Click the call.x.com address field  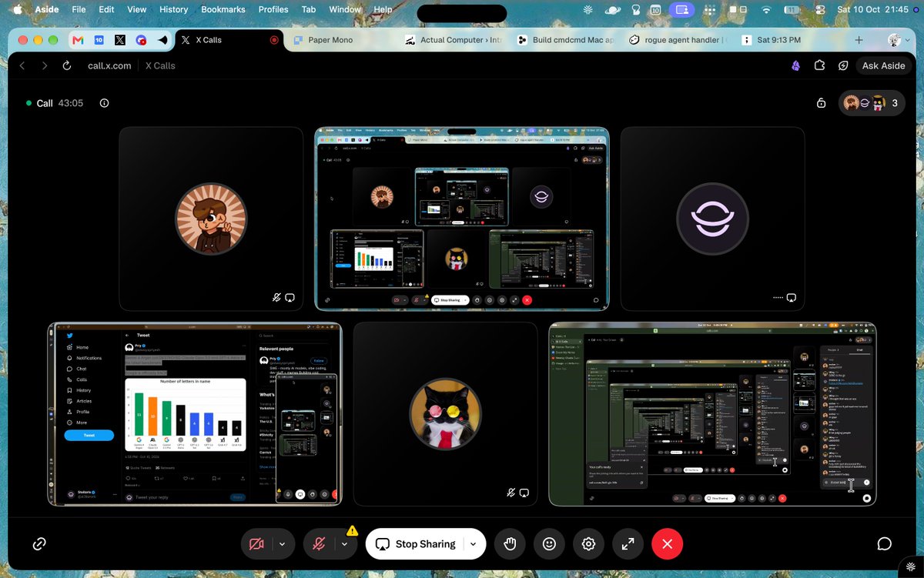(109, 65)
